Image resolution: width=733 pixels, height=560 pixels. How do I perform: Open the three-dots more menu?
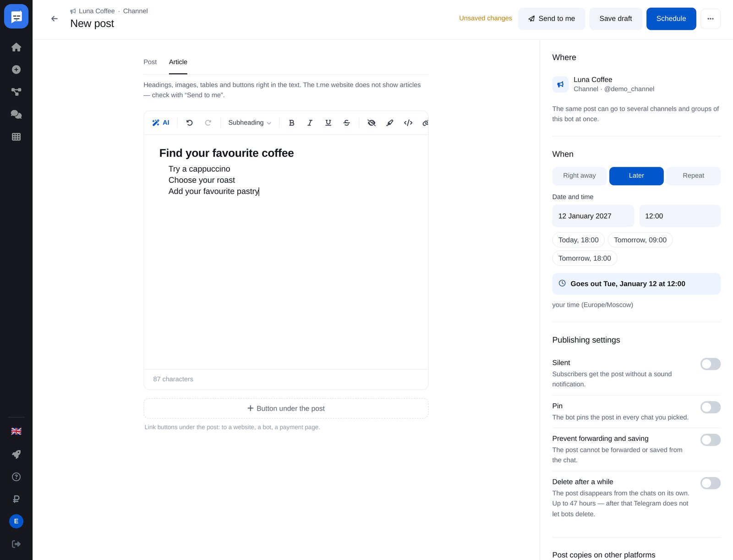pos(711,19)
